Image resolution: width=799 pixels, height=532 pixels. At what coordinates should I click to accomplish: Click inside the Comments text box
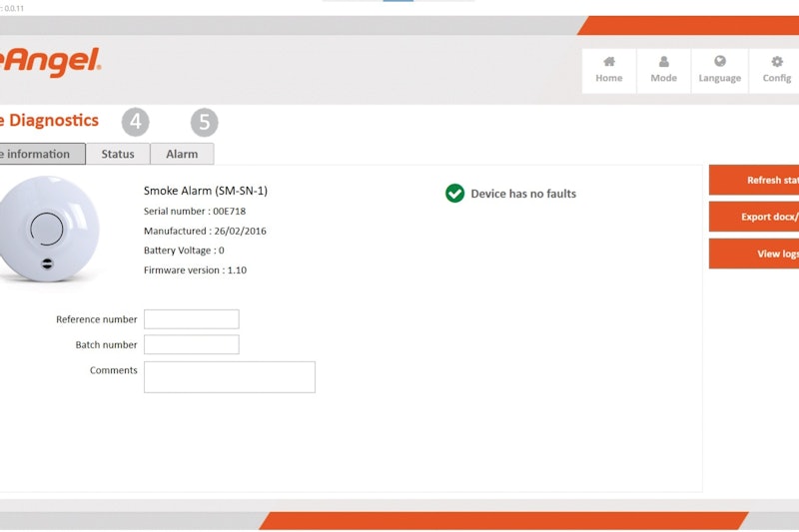click(230, 376)
